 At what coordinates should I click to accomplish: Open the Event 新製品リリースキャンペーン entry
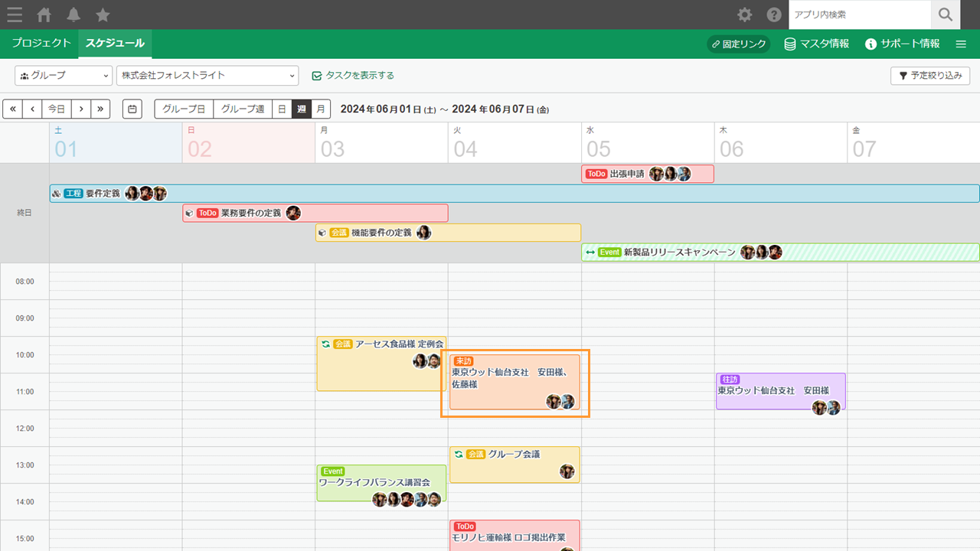780,253
